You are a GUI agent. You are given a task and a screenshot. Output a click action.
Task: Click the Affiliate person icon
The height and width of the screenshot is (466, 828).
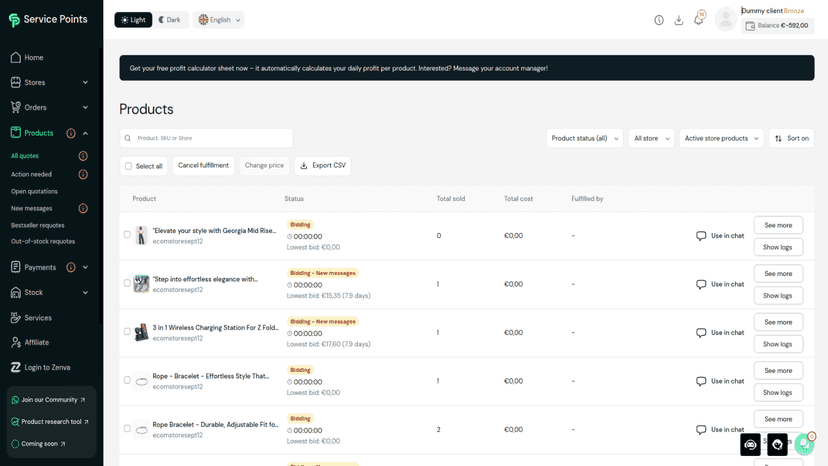click(15, 342)
